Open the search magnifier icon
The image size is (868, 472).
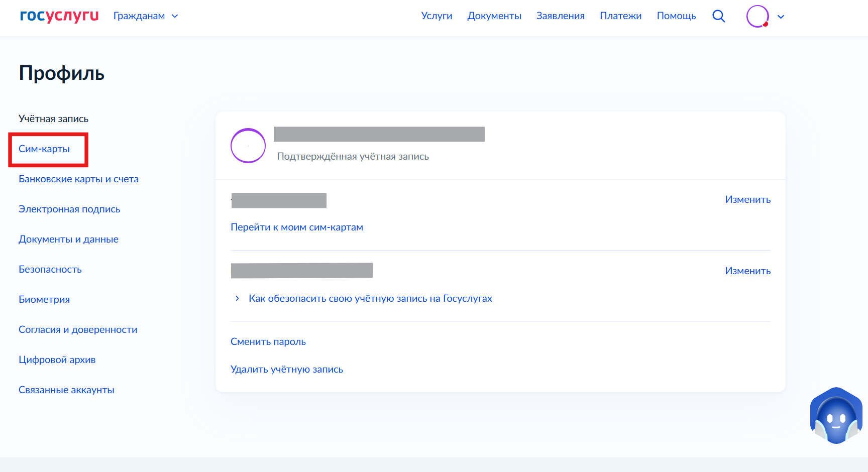click(719, 16)
